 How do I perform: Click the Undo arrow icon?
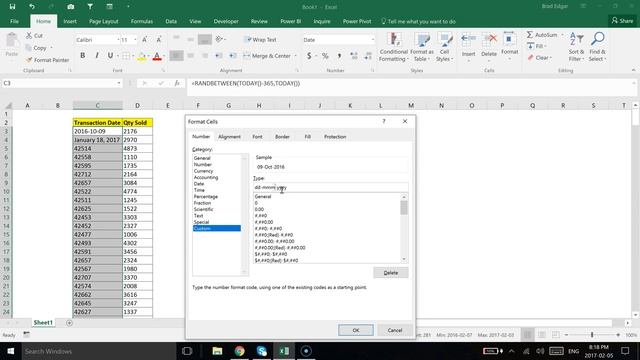[32, 7]
